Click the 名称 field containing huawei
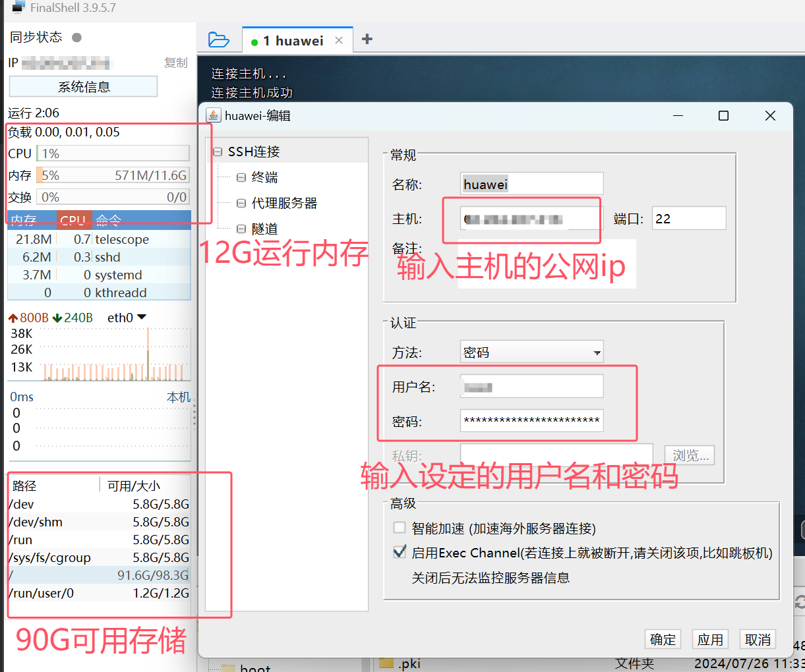 pyautogui.click(x=531, y=184)
